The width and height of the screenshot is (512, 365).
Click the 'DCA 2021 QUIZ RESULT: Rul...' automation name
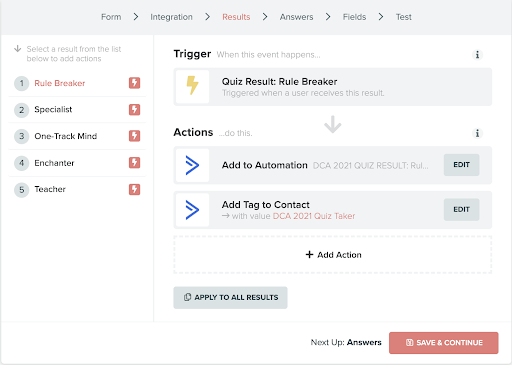tap(371, 165)
